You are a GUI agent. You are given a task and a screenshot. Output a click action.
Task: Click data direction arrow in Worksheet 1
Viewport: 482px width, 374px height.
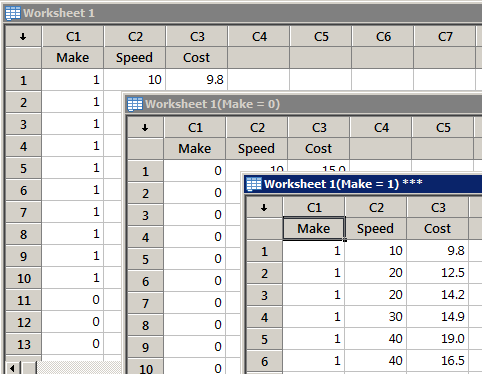(x=23, y=37)
